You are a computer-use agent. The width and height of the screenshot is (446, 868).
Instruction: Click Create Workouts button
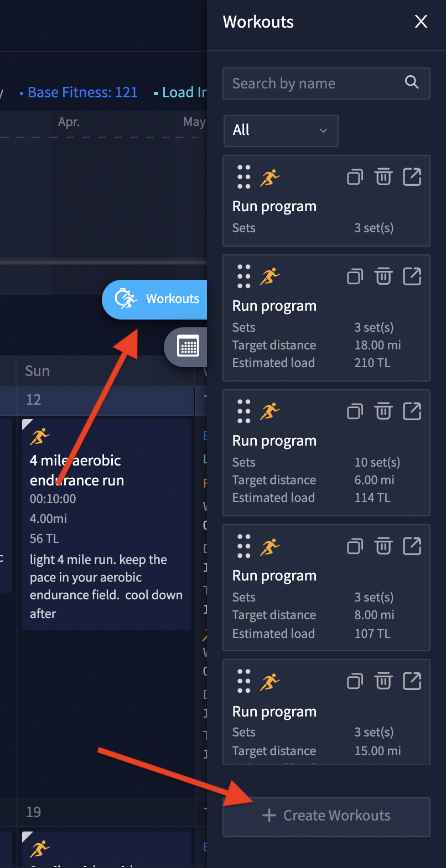pos(326,816)
